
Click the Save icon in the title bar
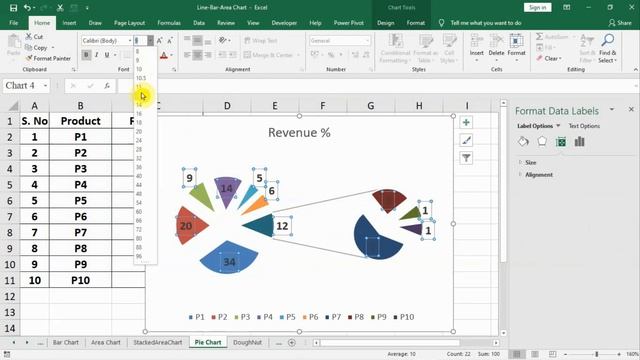[x=13, y=7]
